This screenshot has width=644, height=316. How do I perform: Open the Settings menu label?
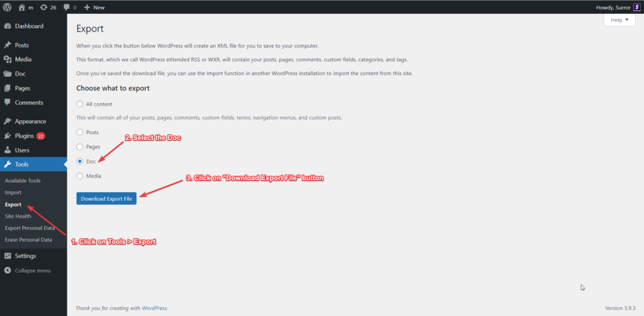(25, 256)
